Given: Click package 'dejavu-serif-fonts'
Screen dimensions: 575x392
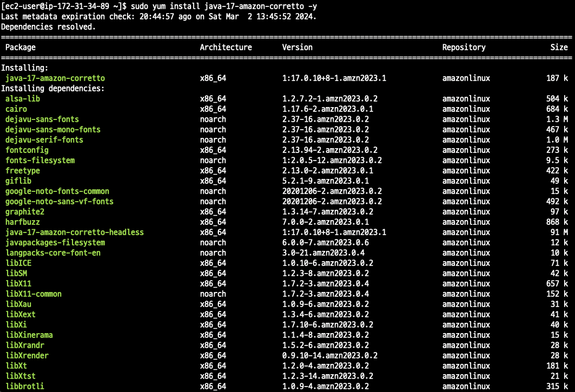Looking at the screenshot, I should coord(44,139).
